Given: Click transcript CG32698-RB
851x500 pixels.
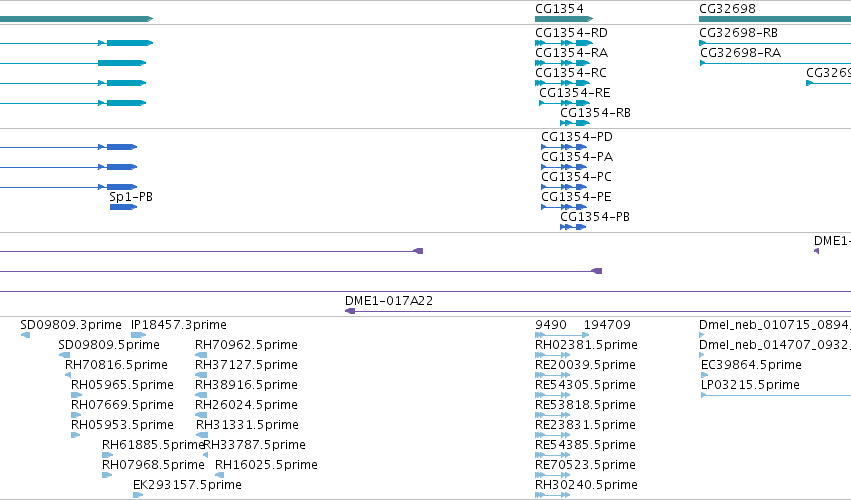Looking at the screenshot, I should [x=739, y=33].
